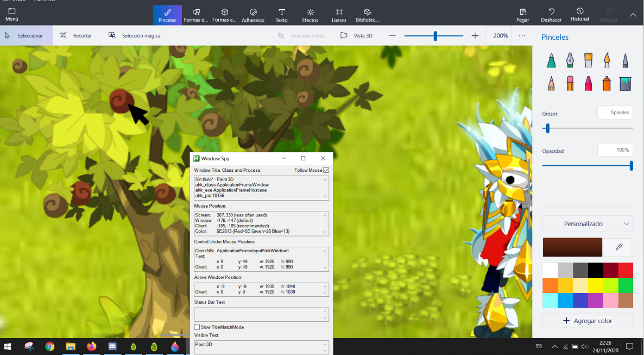Open the Historial panel

coord(579,14)
